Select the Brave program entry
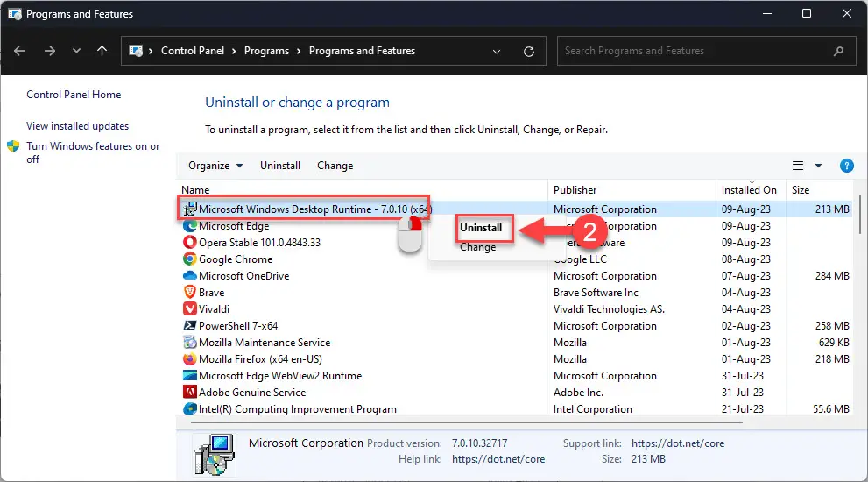This screenshot has width=868, height=482. tap(211, 293)
